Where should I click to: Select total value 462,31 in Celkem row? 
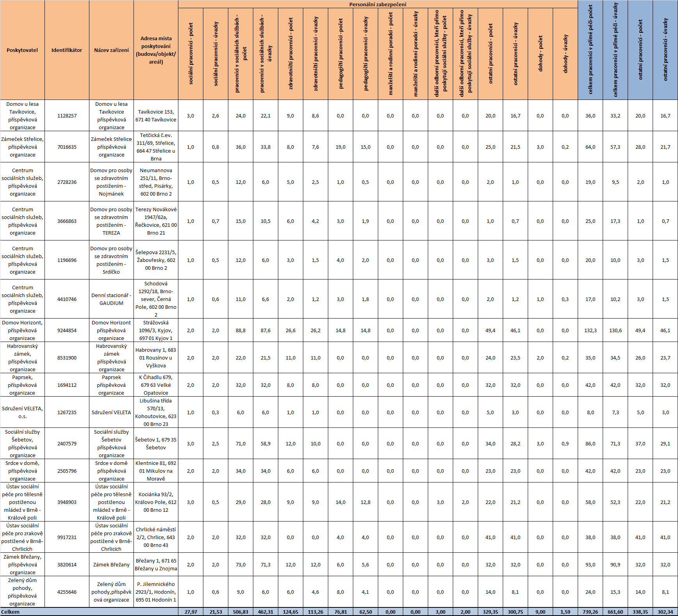(265, 612)
